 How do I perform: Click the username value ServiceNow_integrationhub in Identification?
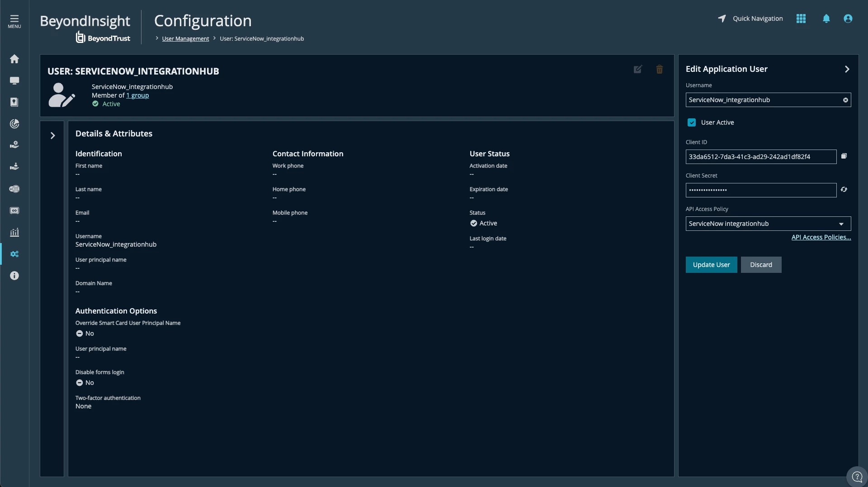[x=116, y=244]
